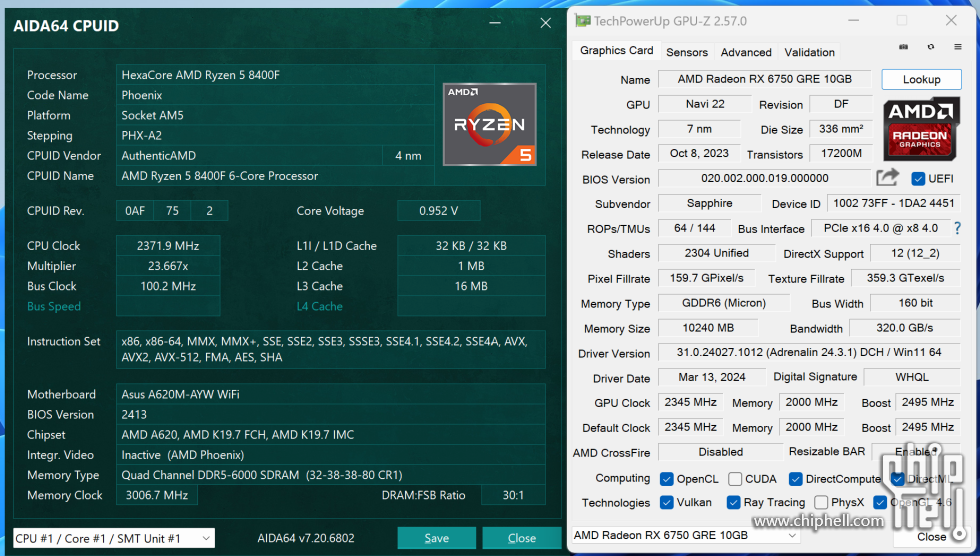Click the Memory Clock value 3006.7 MHz
The image size is (980, 556).
(157, 495)
